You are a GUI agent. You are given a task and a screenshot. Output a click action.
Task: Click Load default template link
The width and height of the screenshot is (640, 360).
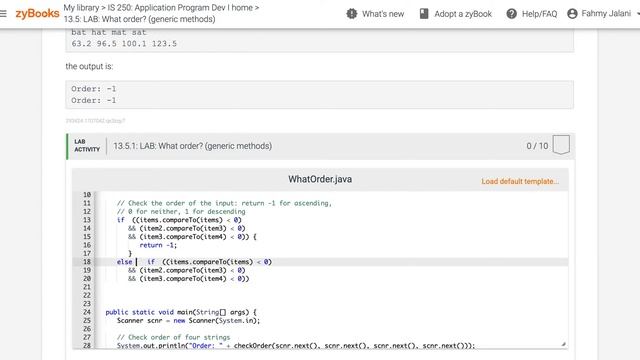point(520,181)
